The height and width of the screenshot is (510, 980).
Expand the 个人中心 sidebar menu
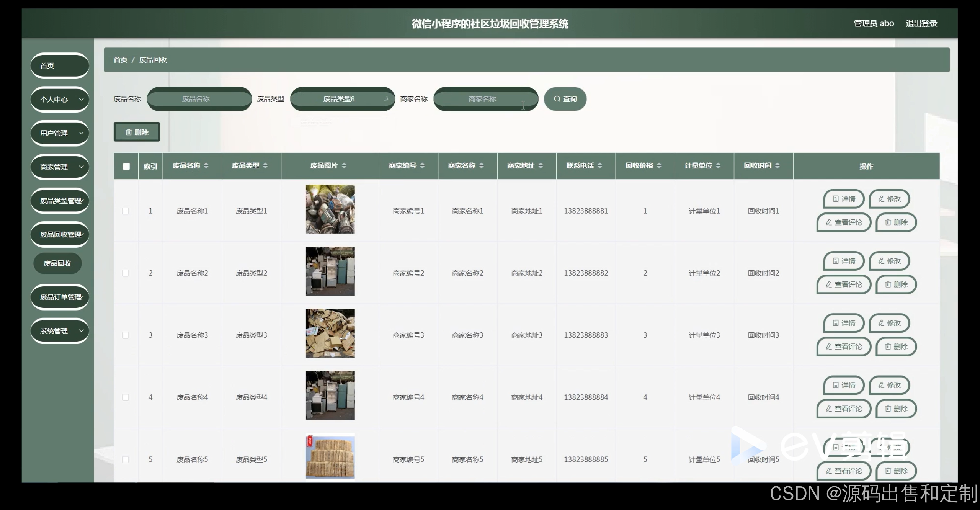coord(60,100)
